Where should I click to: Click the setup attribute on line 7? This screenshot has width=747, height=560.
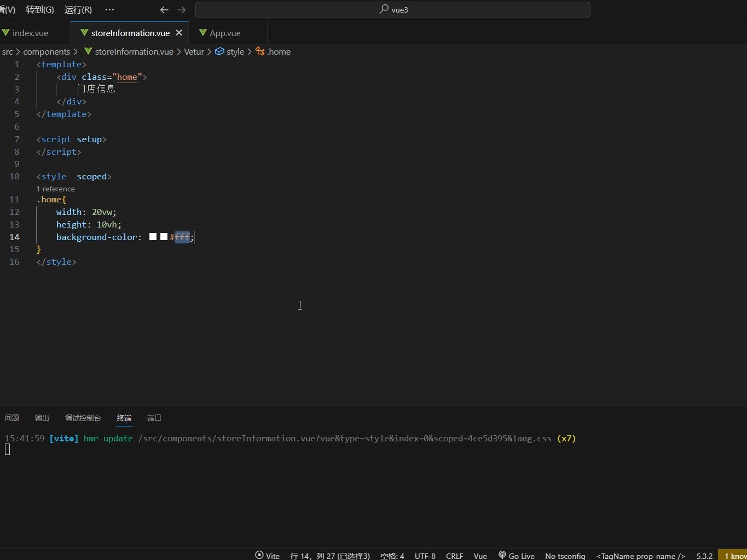pyautogui.click(x=89, y=139)
